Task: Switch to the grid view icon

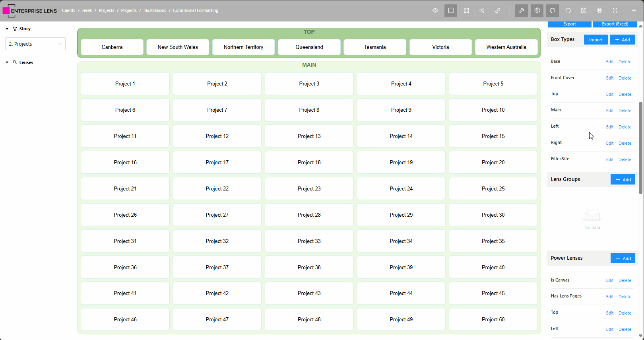Action: (x=466, y=11)
